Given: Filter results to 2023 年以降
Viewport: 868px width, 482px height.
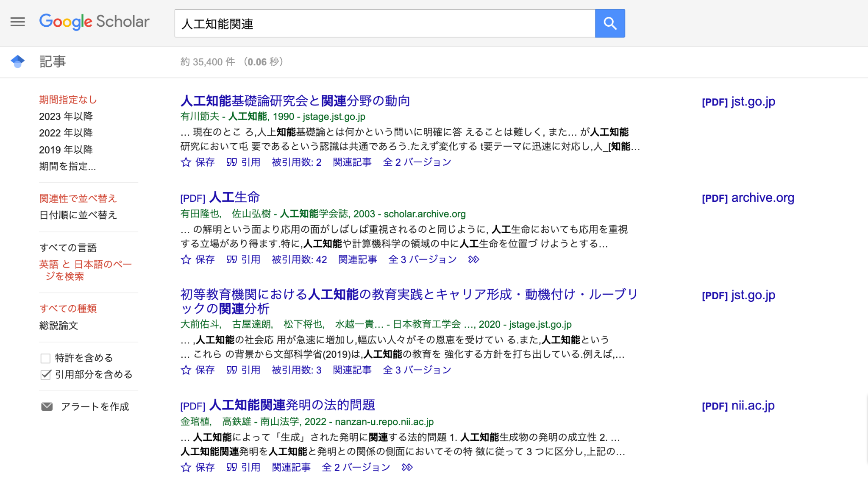Looking at the screenshot, I should [66, 116].
